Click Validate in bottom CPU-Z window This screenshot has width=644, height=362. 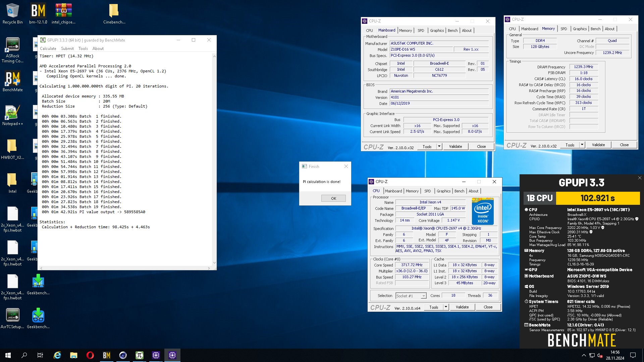click(462, 307)
